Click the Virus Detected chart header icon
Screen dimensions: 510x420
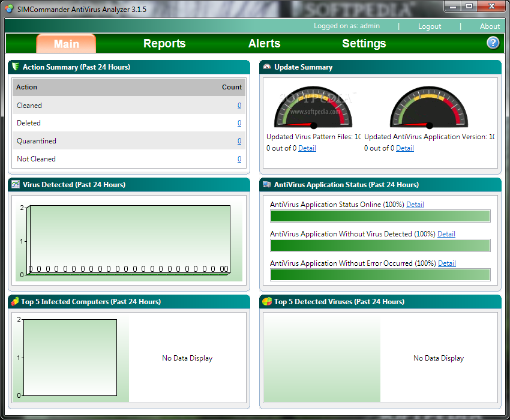pos(15,184)
